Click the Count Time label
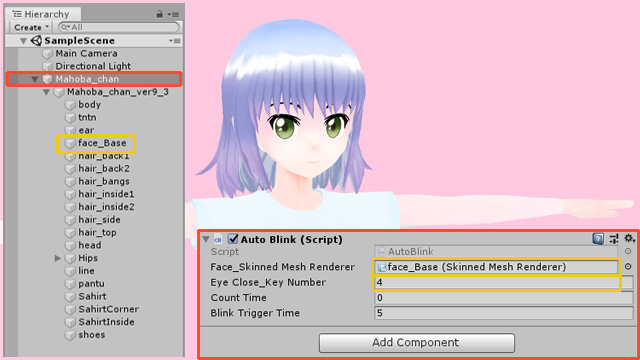 [238, 298]
